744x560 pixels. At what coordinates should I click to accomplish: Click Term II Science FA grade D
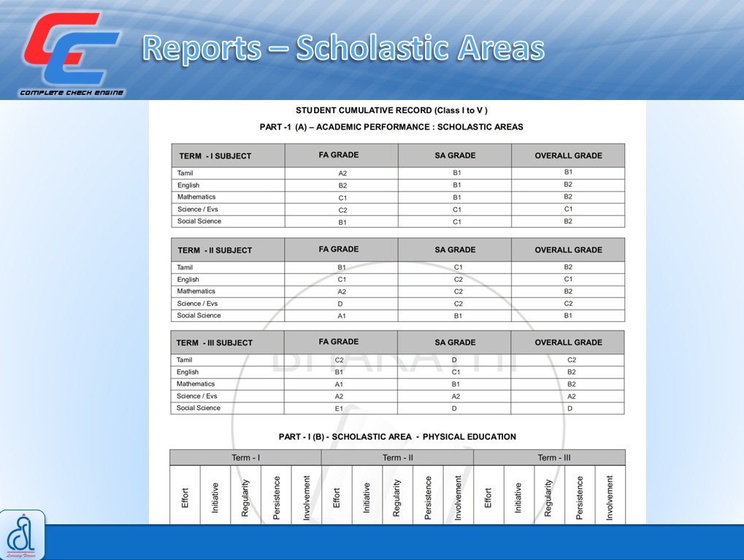pyautogui.click(x=340, y=304)
